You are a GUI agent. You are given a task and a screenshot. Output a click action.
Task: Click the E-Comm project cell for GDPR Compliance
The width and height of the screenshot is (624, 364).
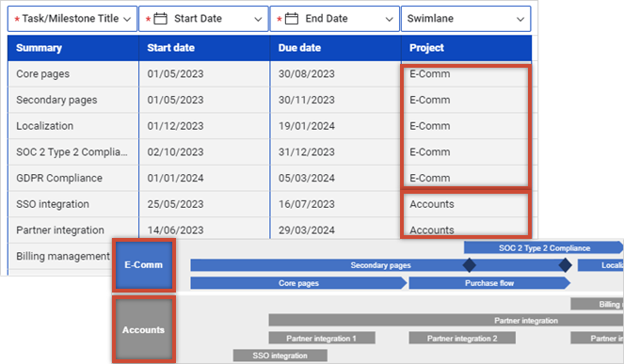click(467, 178)
